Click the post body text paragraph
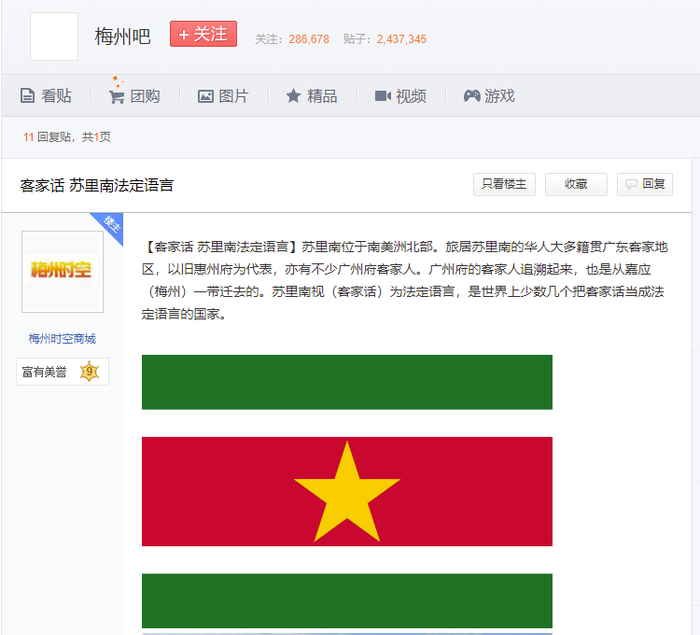This screenshot has width=700, height=635. (x=405, y=280)
